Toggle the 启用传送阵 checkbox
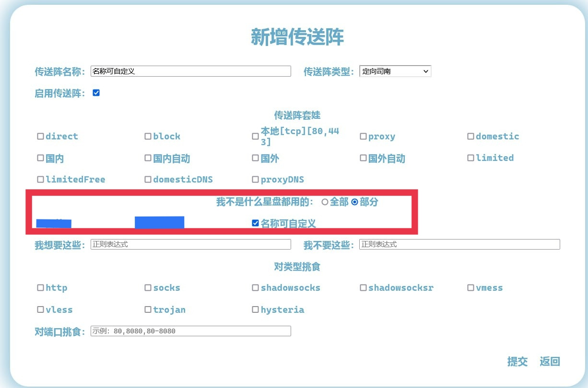 96,93
